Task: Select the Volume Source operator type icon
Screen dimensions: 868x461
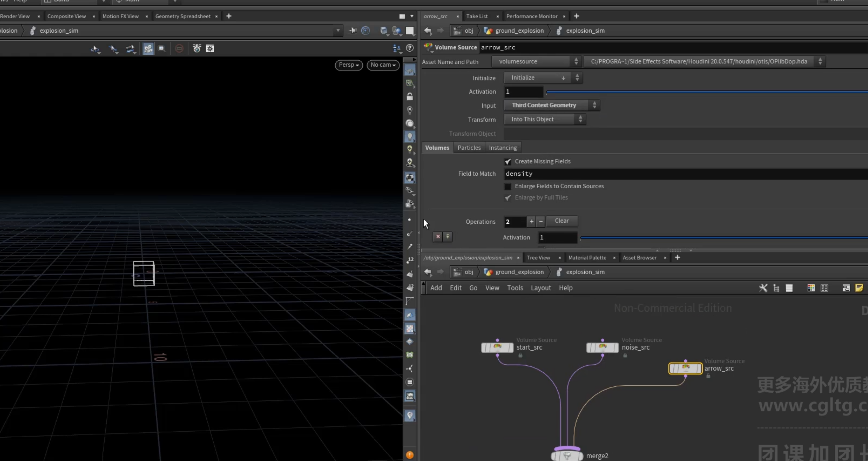Action: (428, 47)
